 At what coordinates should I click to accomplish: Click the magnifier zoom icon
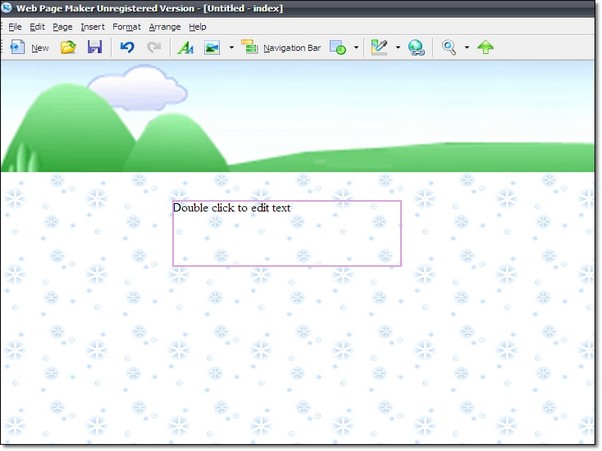pyautogui.click(x=450, y=47)
